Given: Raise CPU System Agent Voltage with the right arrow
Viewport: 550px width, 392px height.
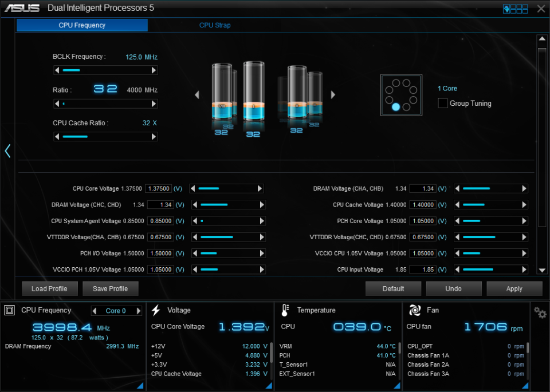Looking at the screenshot, I should (x=262, y=221).
